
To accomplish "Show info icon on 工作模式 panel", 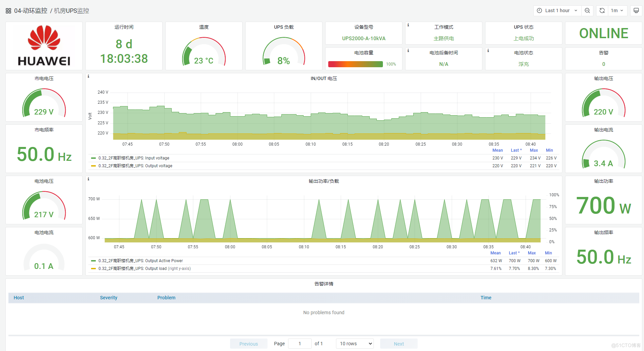I will coord(408,25).
